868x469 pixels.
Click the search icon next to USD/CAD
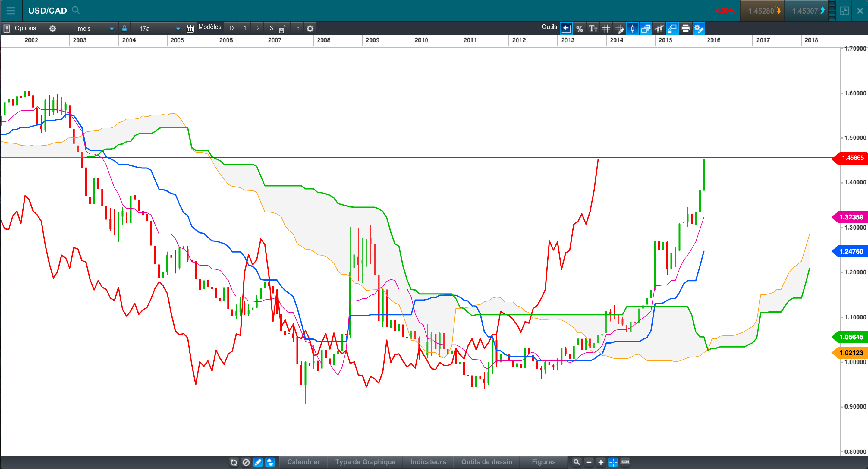pos(76,11)
